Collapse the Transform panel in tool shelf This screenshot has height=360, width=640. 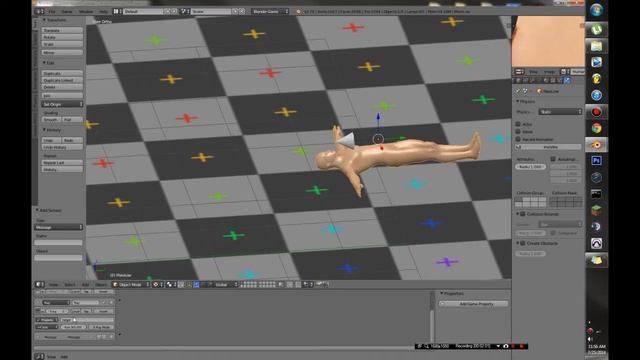[x=44, y=20]
